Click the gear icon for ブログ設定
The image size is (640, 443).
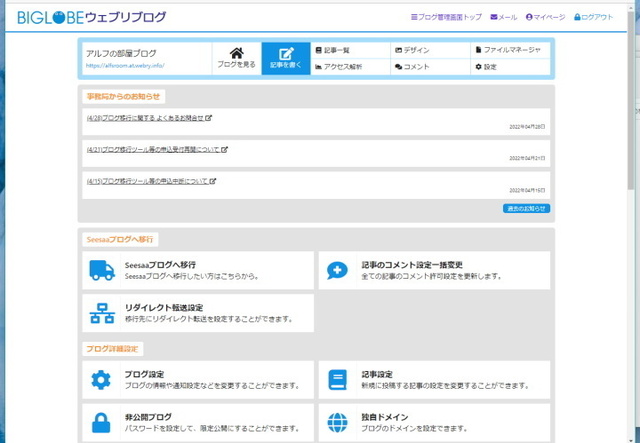[x=101, y=380]
